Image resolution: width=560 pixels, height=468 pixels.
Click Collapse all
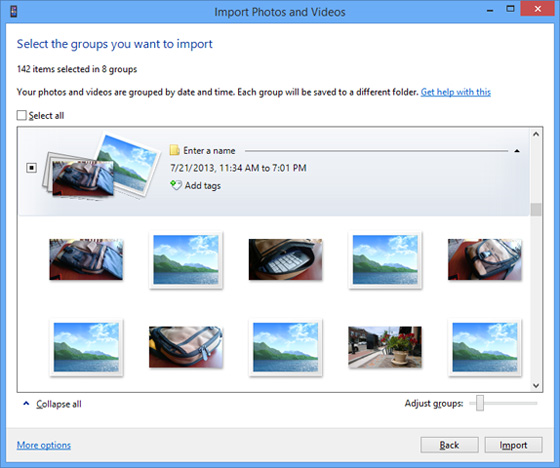(59, 404)
